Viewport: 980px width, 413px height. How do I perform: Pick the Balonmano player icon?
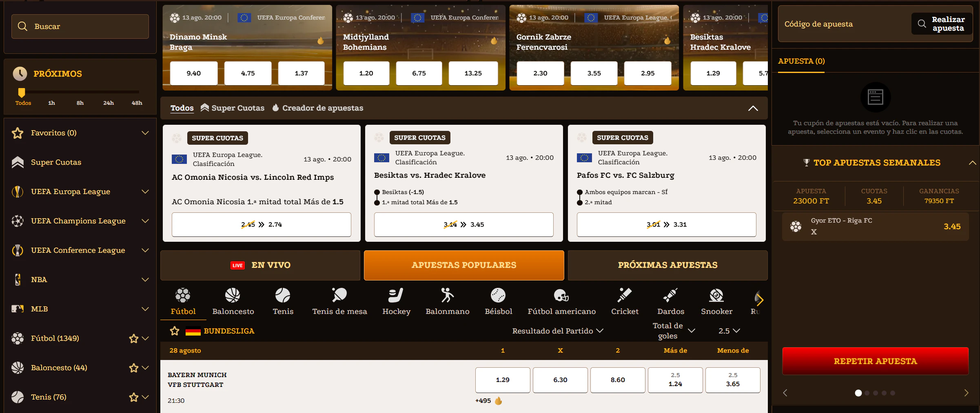447,295
